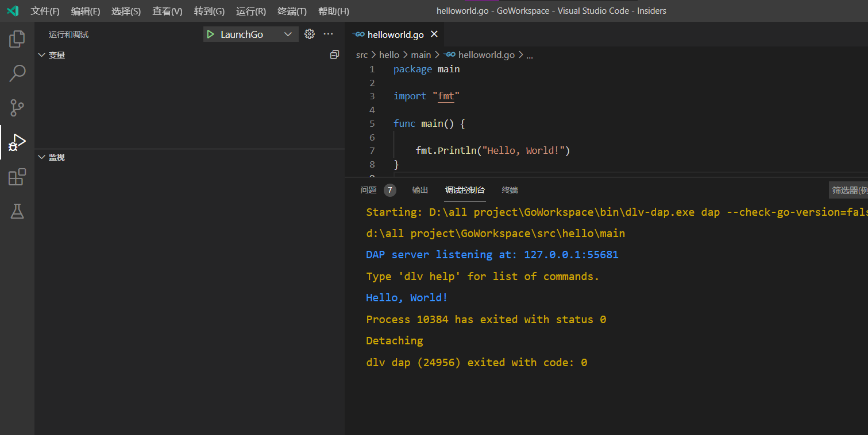This screenshot has height=435, width=868.
Task: Open the Run and Debug view
Action: click(17, 142)
